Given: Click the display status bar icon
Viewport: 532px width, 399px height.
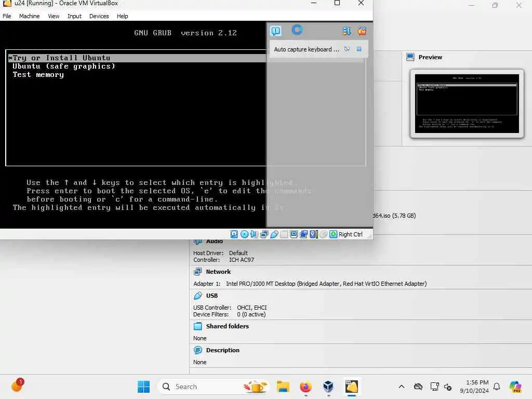Looking at the screenshot, I should (x=294, y=234).
